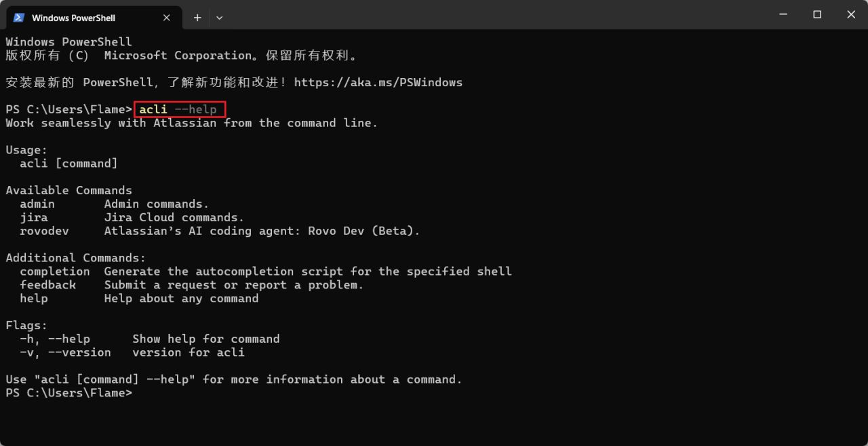This screenshot has width=868, height=446.
Task: Click the jira command name
Action: pyautogui.click(x=34, y=217)
